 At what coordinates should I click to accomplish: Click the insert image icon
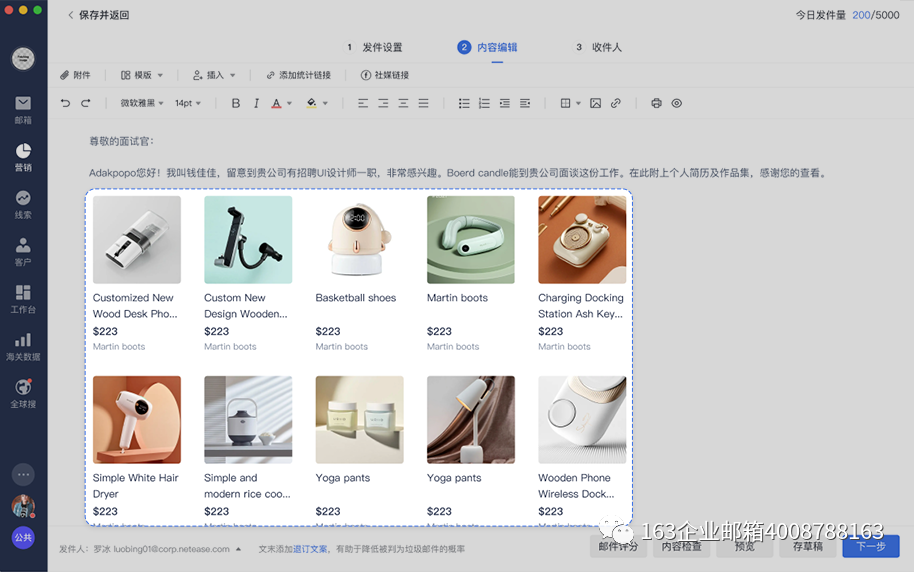pos(595,103)
